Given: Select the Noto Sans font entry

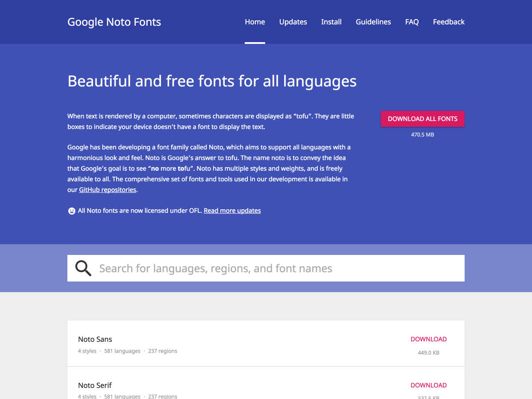Looking at the screenshot, I should pyautogui.click(x=95, y=339).
